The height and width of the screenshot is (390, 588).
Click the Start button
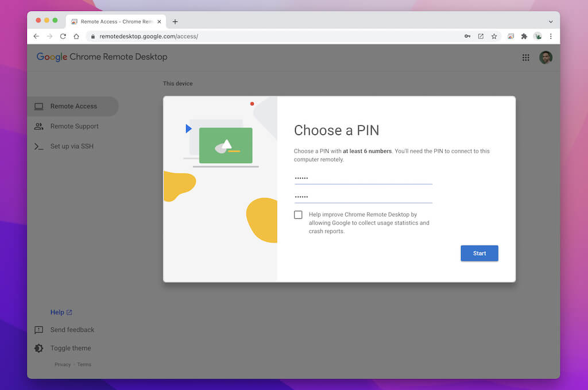(x=479, y=253)
